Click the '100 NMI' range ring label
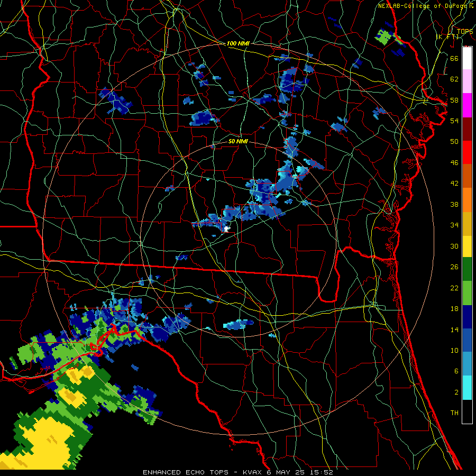Viewport: 476px width, 476px height. [x=238, y=43]
